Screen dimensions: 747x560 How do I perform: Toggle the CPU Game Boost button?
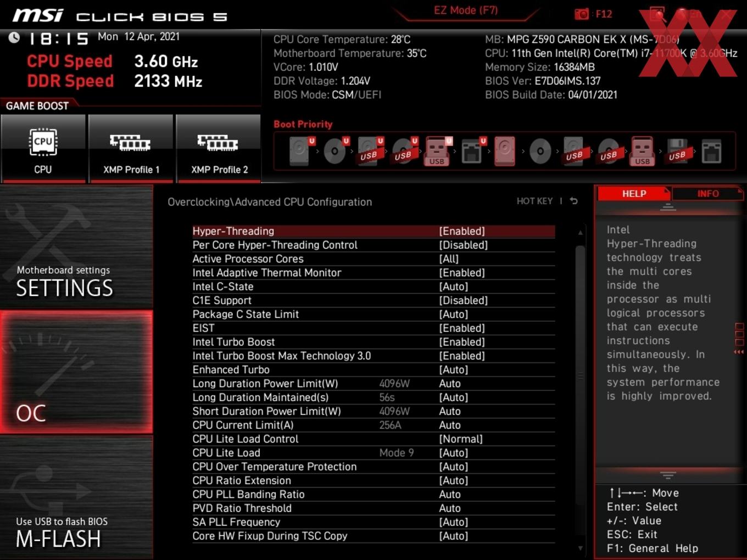pos(43,148)
